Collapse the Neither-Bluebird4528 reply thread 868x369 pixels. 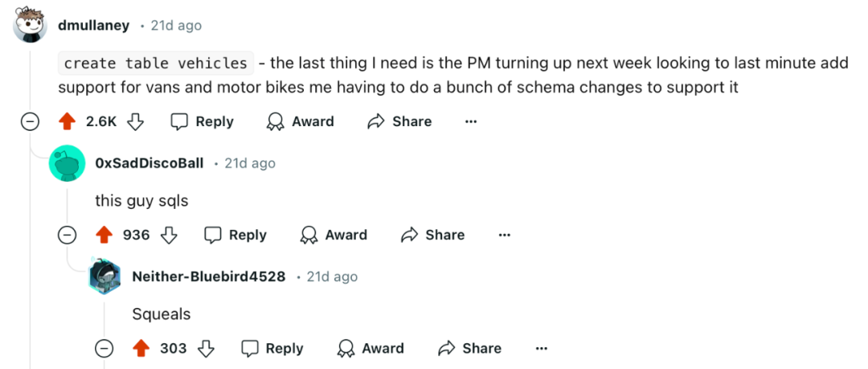pos(104,349)
